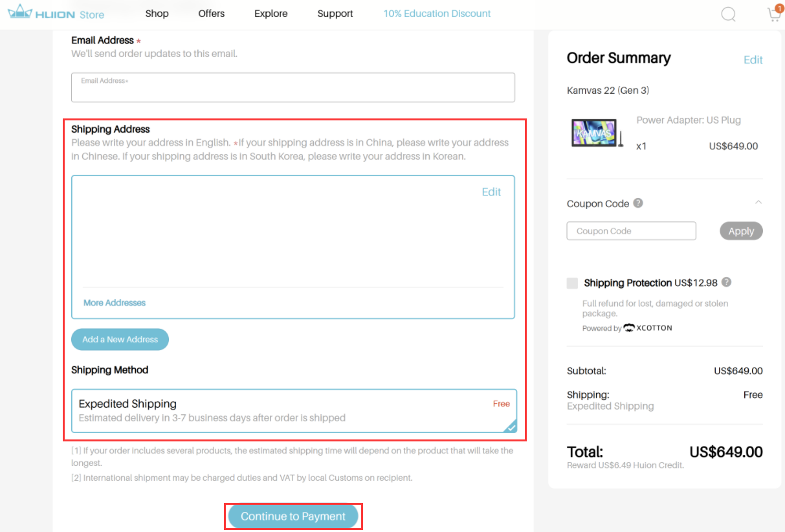The height and width of the screenshot is (532, 785).
Task: Open 10% Education Discount link
Action: click(437, 14)
